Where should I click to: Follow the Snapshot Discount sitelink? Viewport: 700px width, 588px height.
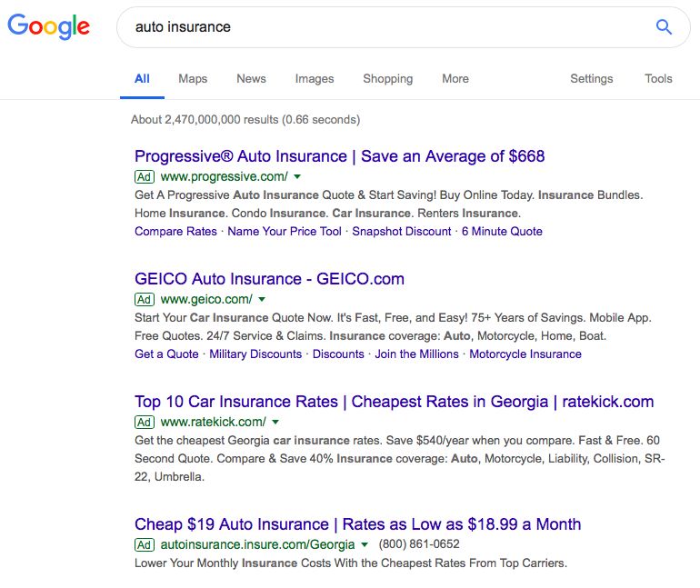401,231
